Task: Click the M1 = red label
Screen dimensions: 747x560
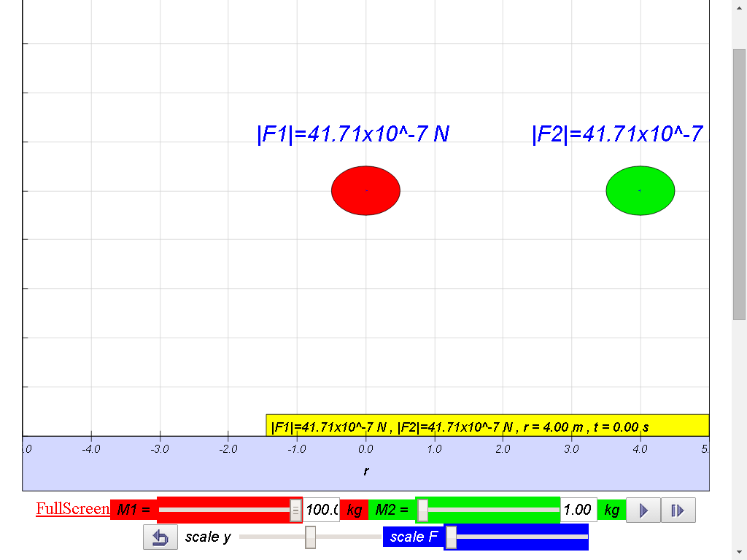Action: (133, 510)
